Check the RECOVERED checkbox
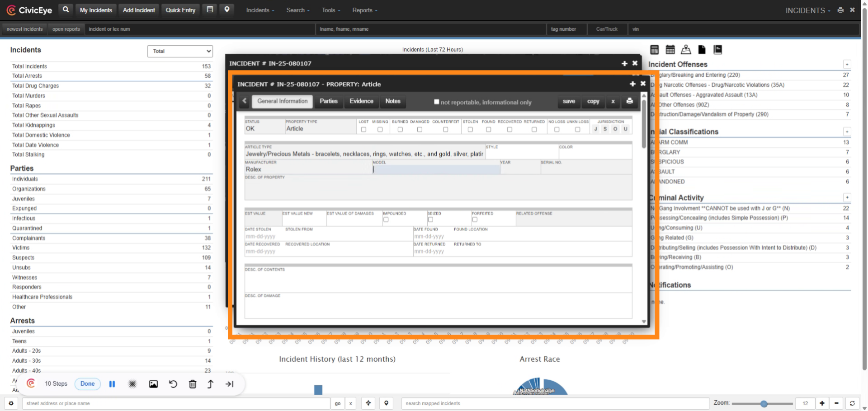This screenshot has height=411, width=868. [509, 130]
